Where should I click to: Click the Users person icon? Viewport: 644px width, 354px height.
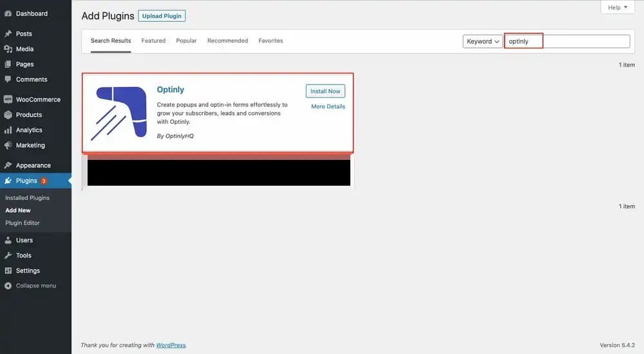(8, 240)
